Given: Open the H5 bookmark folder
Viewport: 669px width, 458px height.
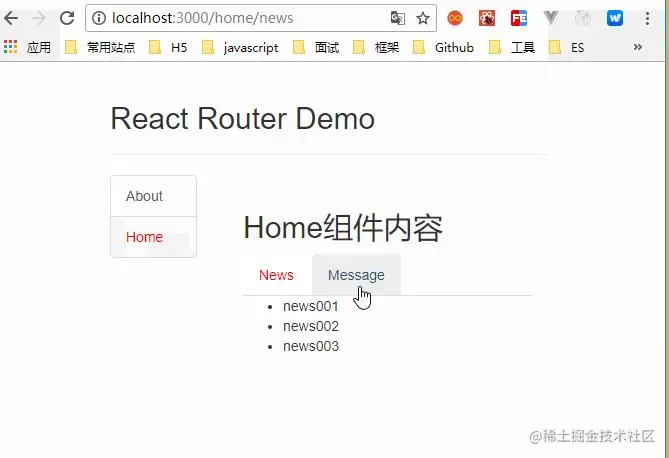Looking at the screenshot, I should (168, 47).
